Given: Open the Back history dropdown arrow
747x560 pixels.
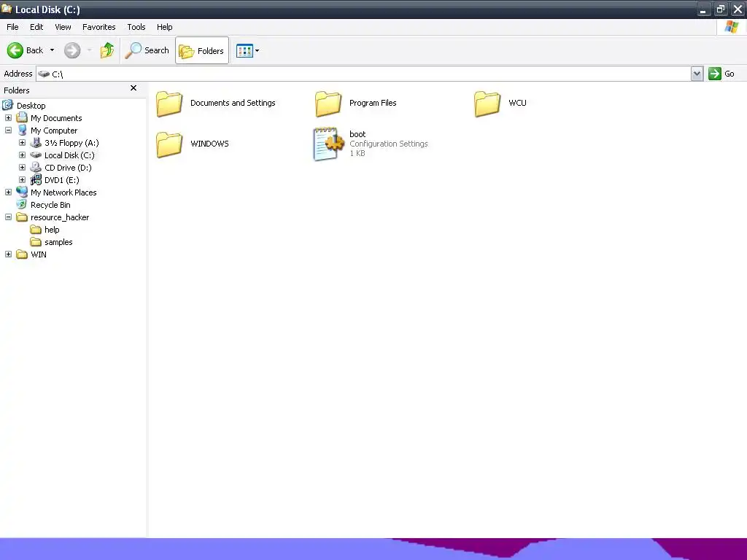Looking at the screenshot, I should 52,50.
